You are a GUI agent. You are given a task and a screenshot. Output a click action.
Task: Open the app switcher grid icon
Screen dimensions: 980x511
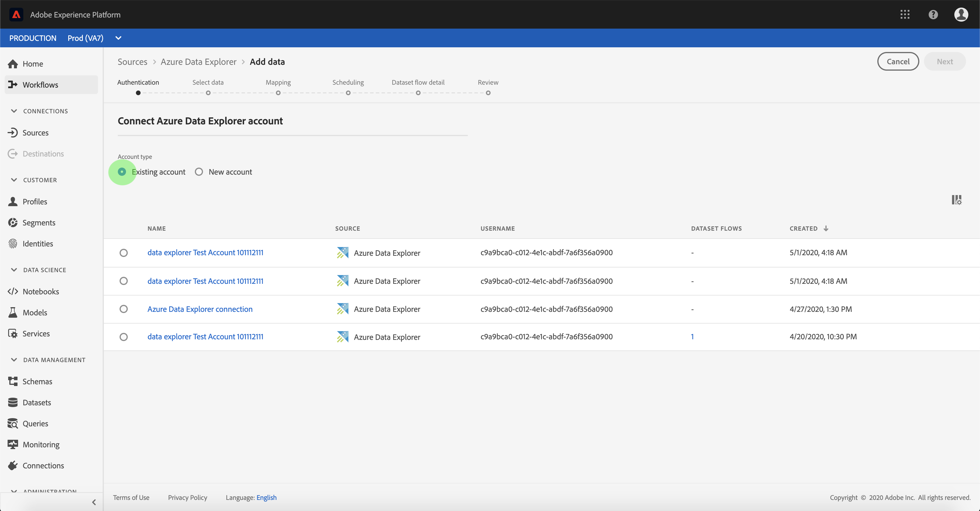905,15
